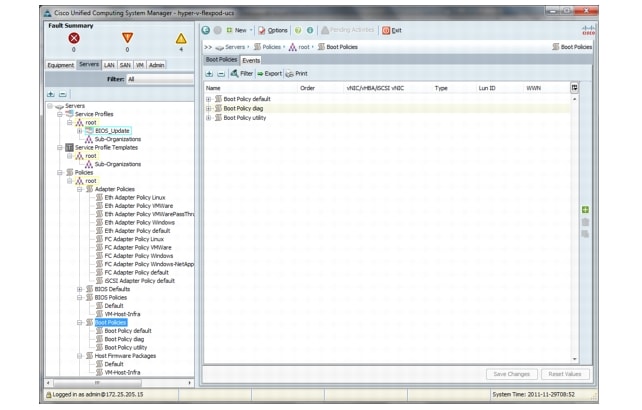Image resolution: width=642 pixels, height=410 pixels.
Task: Collapse the Boot Policies tree node
Action: click(79, 323)
